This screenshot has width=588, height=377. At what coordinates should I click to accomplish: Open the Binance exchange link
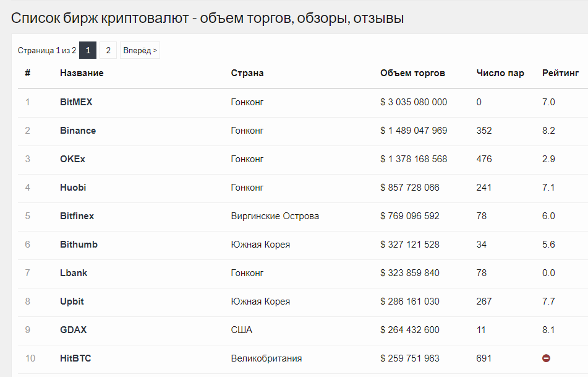click(x=78, y=131)
